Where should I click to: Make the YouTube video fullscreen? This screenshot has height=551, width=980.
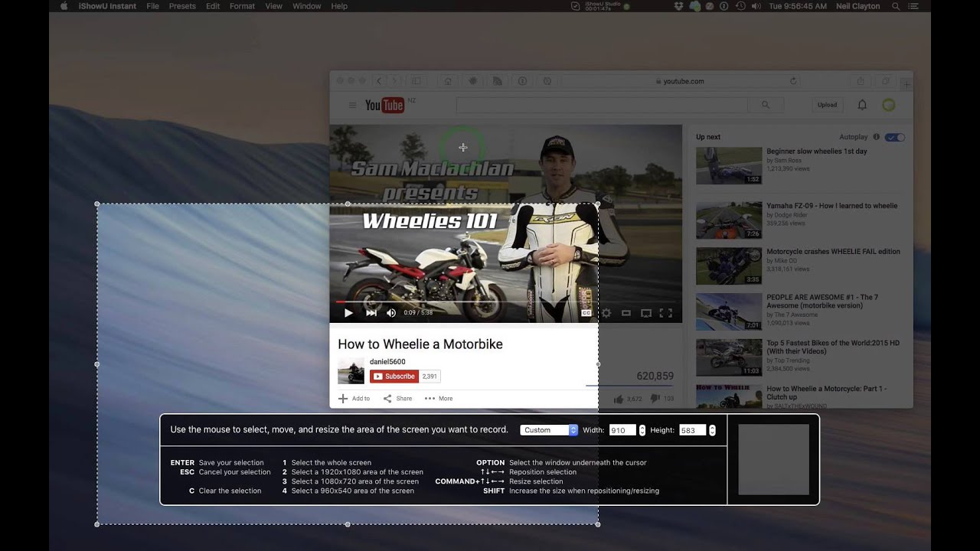coord(666,313)
